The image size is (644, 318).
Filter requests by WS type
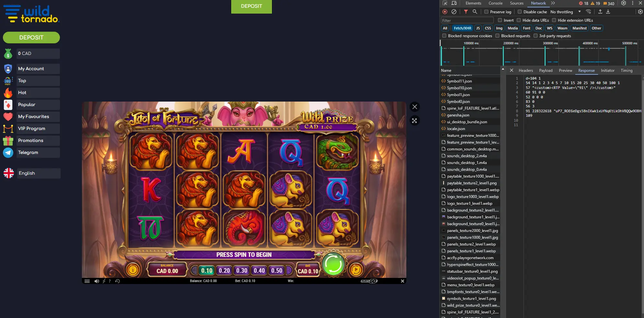coord(549,28)
